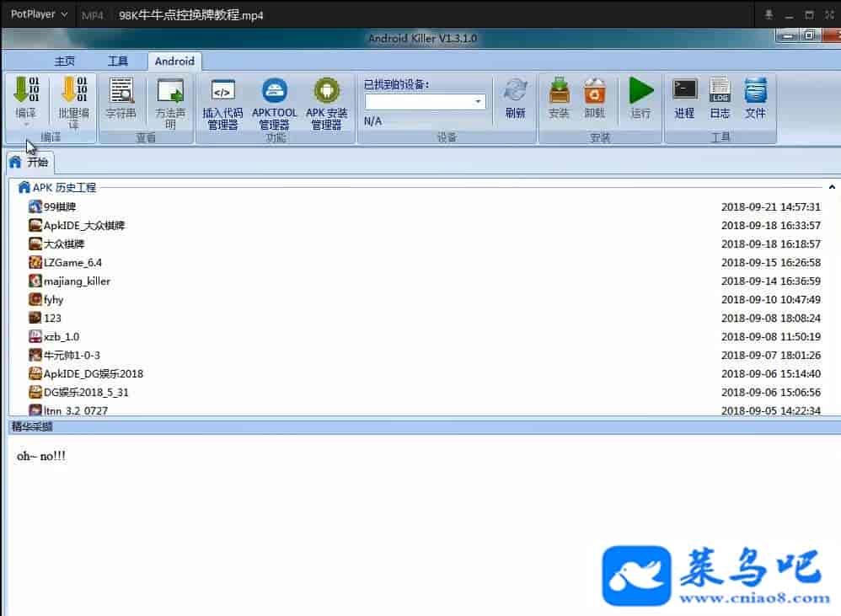The height and width of the screenshot is (616, 841).
Task: Click the 批量编译 batch compile icon
Action: (73, 91)
